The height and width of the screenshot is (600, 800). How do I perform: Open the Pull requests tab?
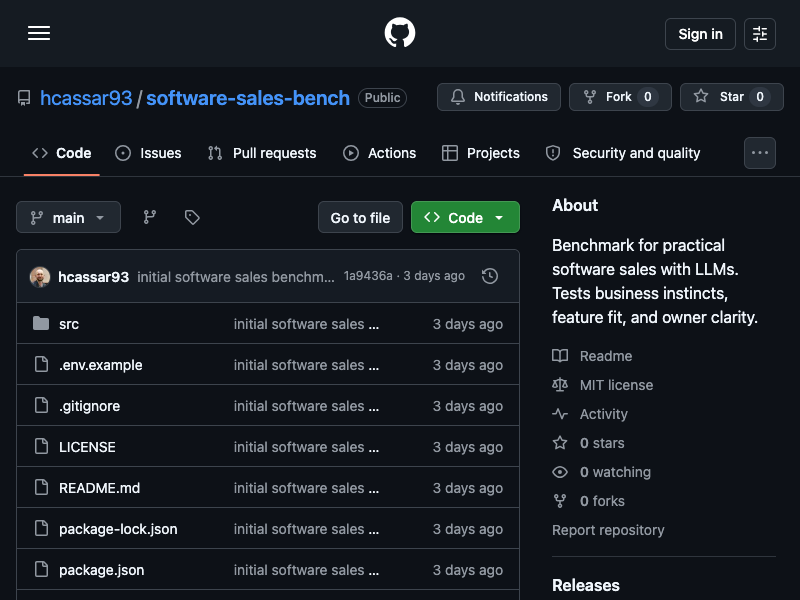pyautogui.click(x=262, y=153)
